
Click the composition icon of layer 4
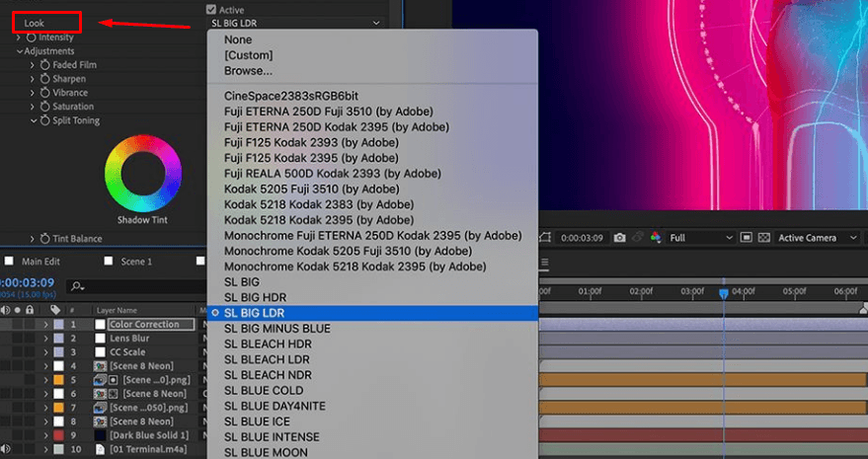point(100,366)
